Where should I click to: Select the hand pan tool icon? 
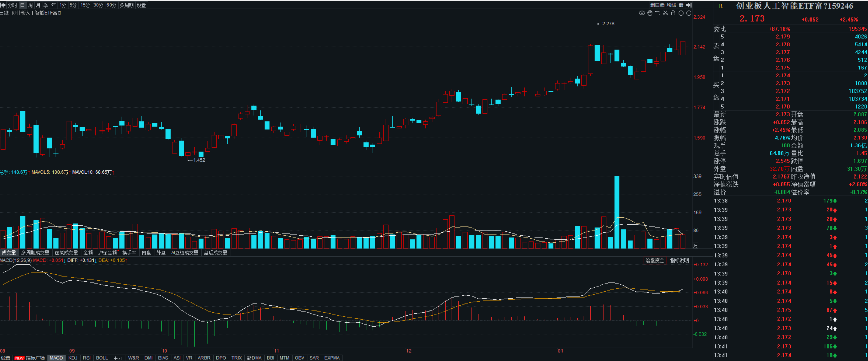pyautogui.click(x=650, y=13)
